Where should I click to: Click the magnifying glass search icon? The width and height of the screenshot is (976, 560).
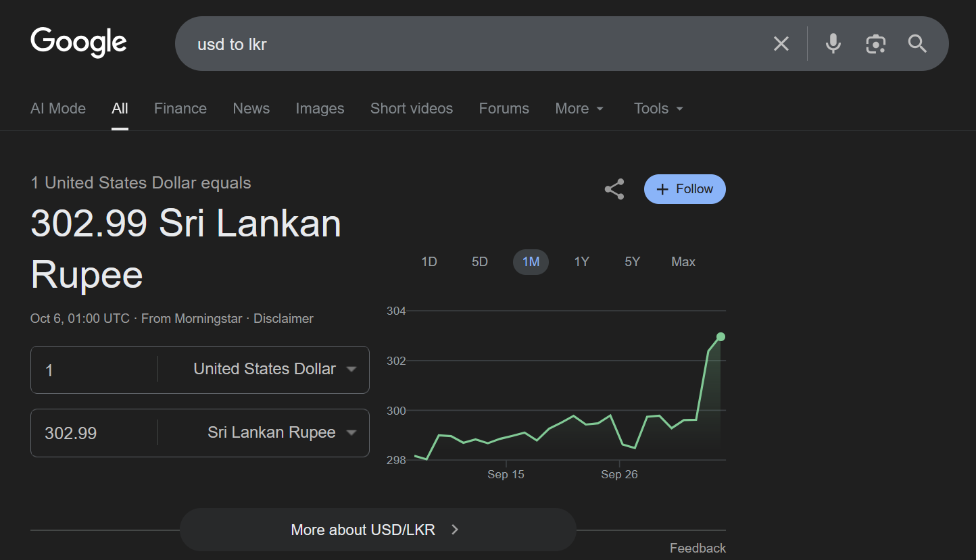pos(917,44)
